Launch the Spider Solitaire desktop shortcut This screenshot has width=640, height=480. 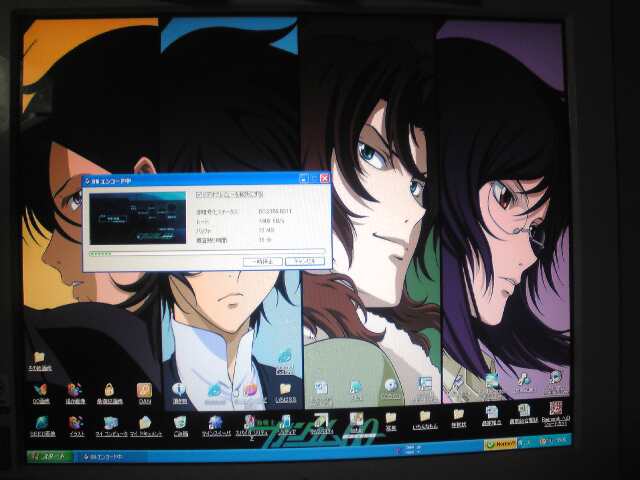[x=249, y=427]
